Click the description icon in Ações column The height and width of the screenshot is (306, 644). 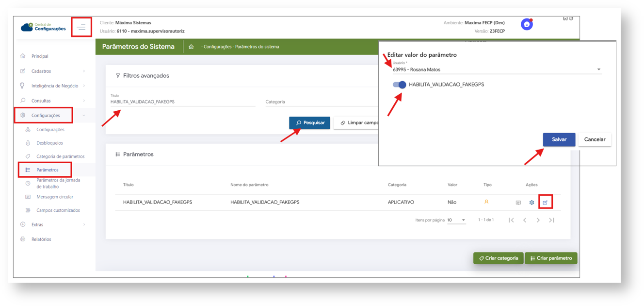pos(518,203)
